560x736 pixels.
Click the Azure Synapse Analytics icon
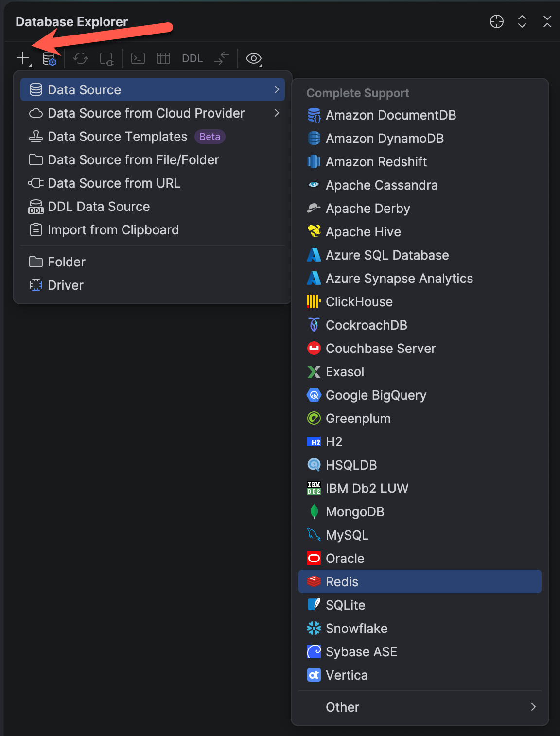[314, 279]
